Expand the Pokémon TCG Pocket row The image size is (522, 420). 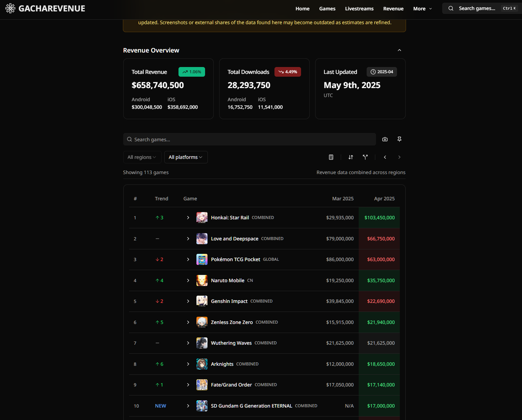pos(188,259)
